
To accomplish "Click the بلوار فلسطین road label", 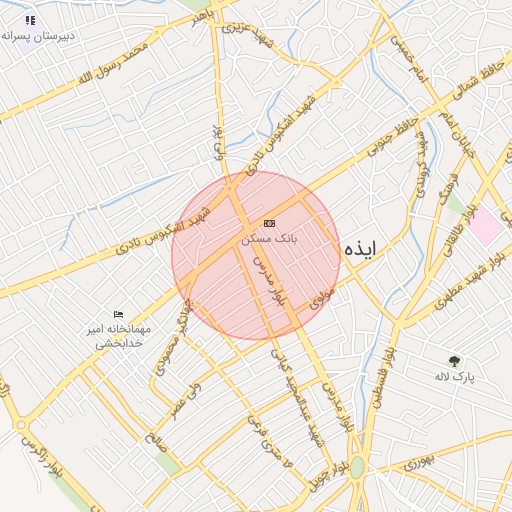I will [x=384, y=378].
